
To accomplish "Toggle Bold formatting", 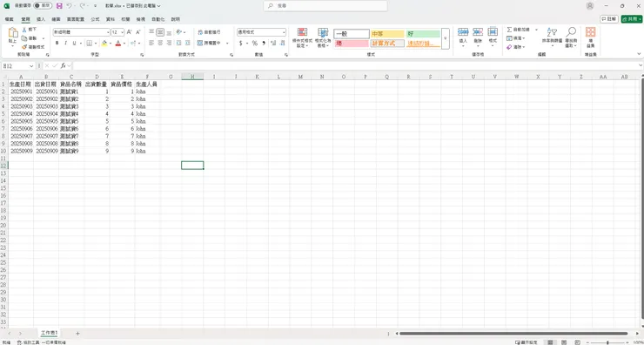I will point(57,43).
